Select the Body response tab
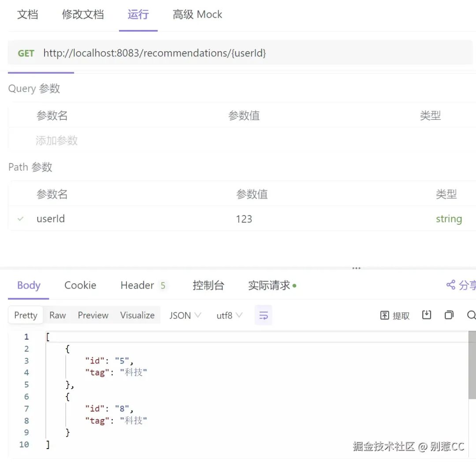Viewport: 476px width, 464px height. tap(29, 285)
